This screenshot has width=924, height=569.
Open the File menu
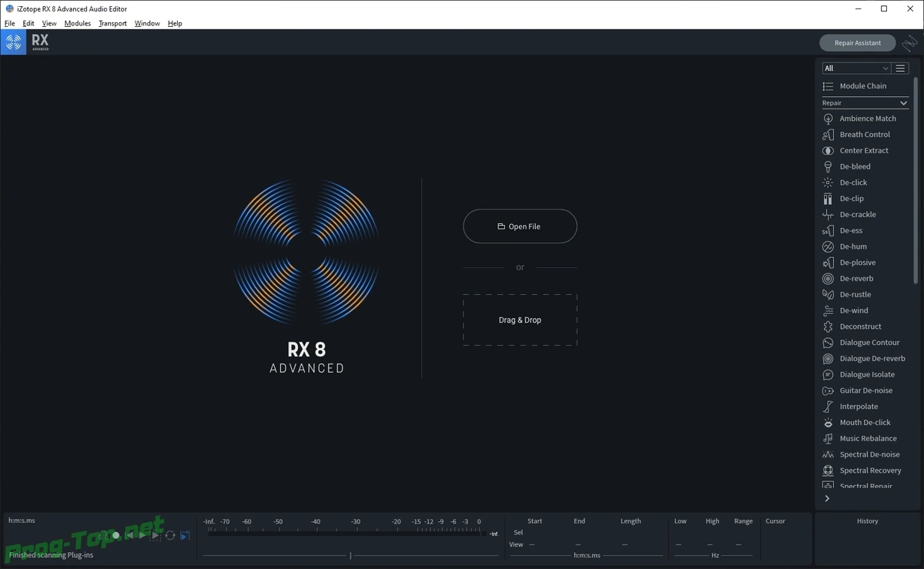pos(9,23)
